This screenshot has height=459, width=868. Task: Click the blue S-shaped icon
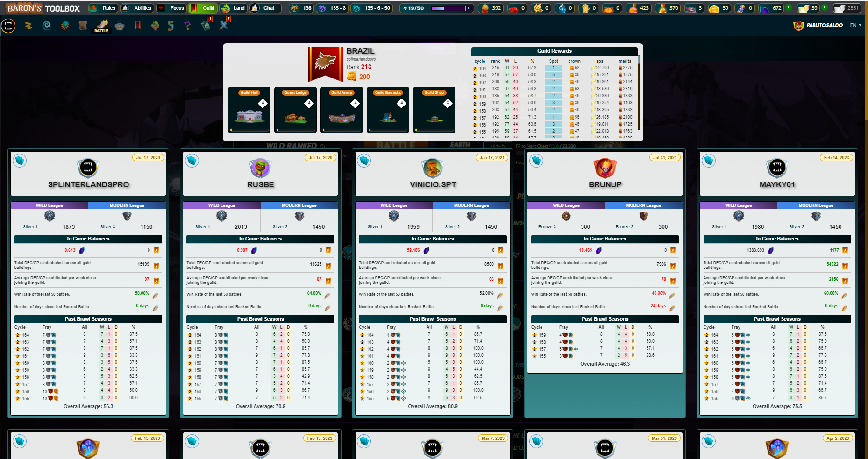[x=171, y=26]
